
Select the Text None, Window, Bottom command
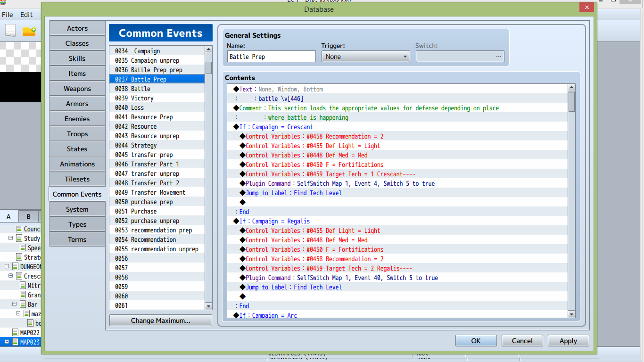397,89
